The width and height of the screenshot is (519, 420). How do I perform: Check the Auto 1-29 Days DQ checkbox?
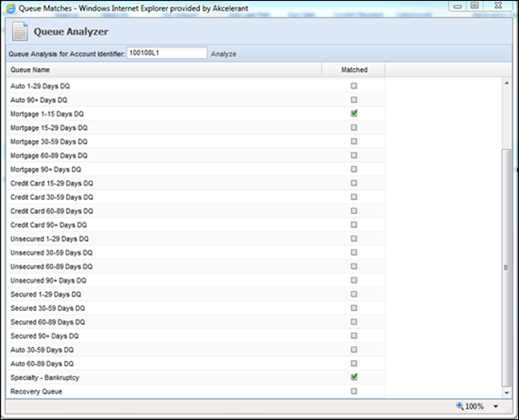tap(354, 85)
